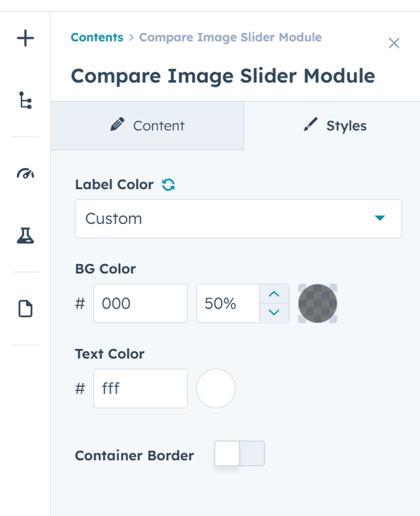Reset Label Color with refresh icon
Viewport: 420px width, 516px height.
click(168, 184)
